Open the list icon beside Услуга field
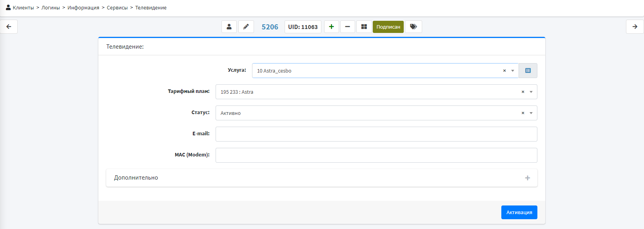Viewport: 644px width, 229px height. pos(528,71)
